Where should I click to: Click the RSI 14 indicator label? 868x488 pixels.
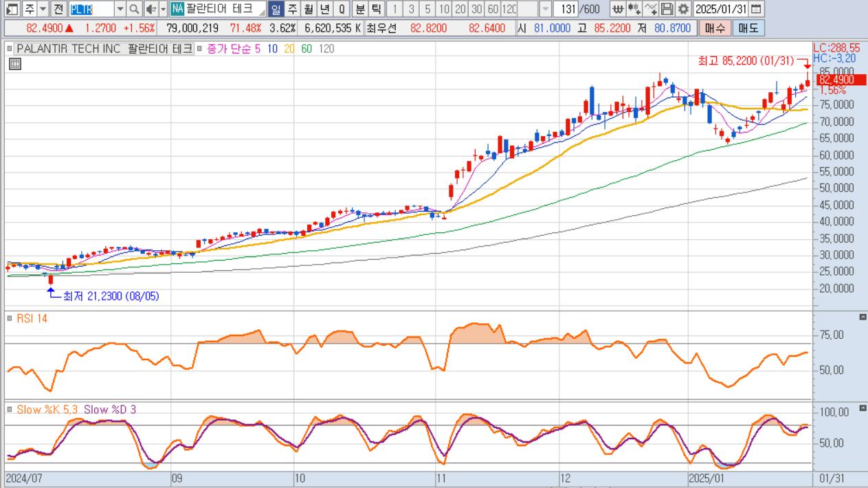(32, 318)
